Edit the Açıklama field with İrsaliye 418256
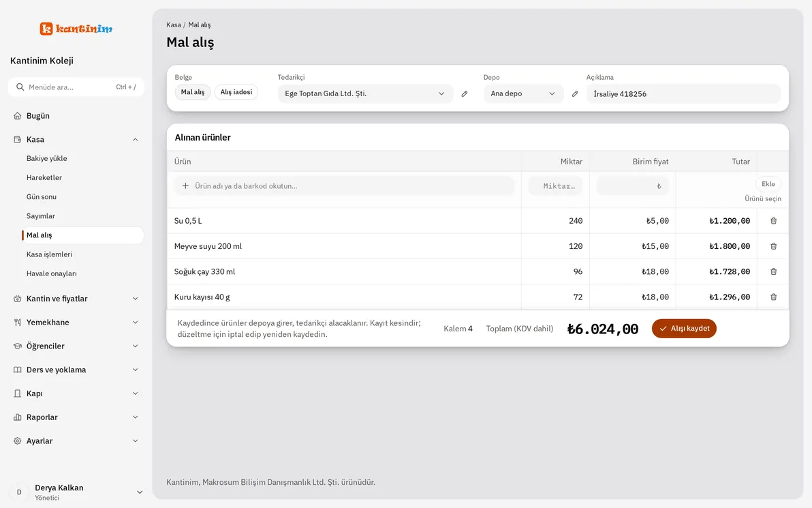 pyautogui.click(x=683, y=94)
